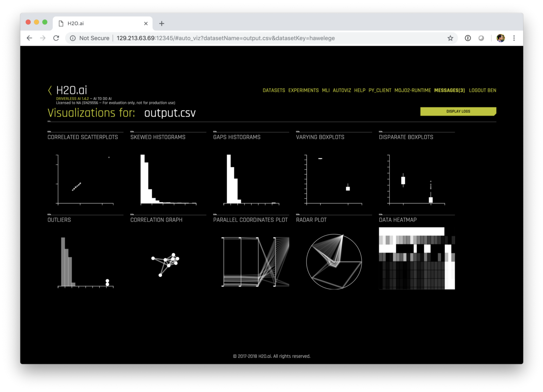Click the VARYING BOXPLOTS heading

coord(320,137)
